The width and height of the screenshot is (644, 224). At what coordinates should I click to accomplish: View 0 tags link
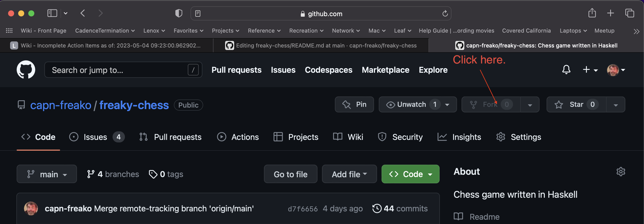coord(166,174)
